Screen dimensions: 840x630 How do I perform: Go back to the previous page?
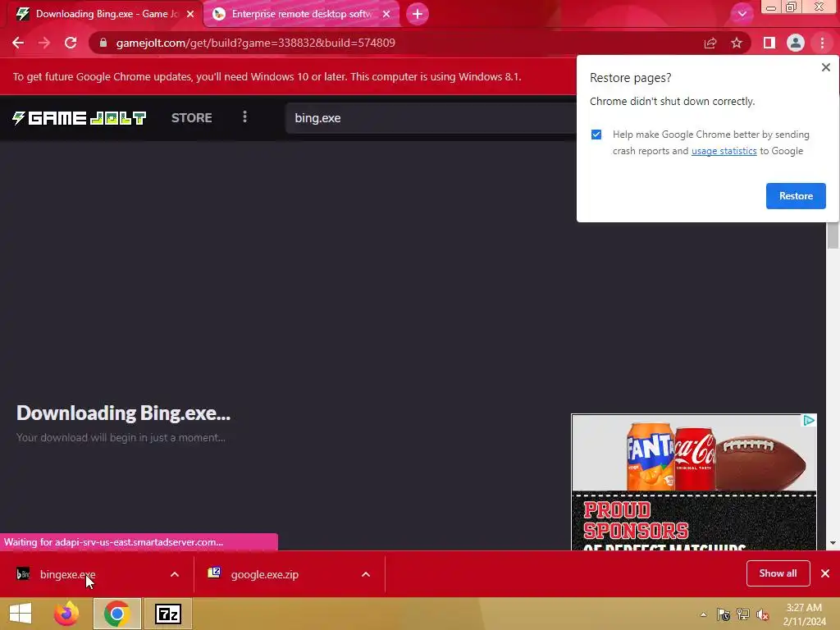[18, 43]
